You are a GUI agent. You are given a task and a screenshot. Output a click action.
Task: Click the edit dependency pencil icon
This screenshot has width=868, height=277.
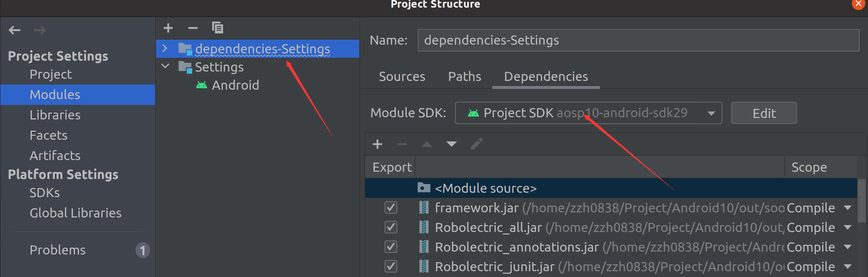(476, 144)
